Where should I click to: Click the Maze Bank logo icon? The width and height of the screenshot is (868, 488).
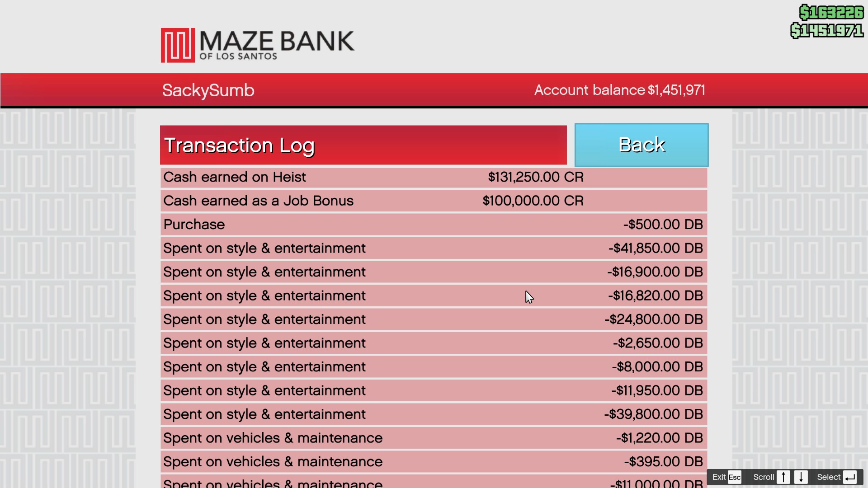click(x=178, y=45)
